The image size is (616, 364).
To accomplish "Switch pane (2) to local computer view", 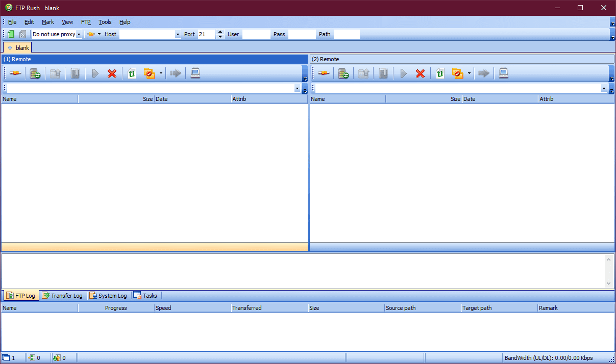I will [x=503, y=74].
